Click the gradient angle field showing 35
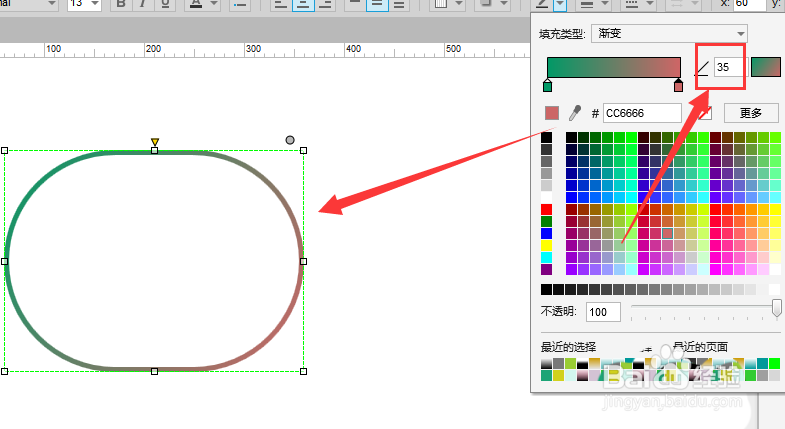 729,67
